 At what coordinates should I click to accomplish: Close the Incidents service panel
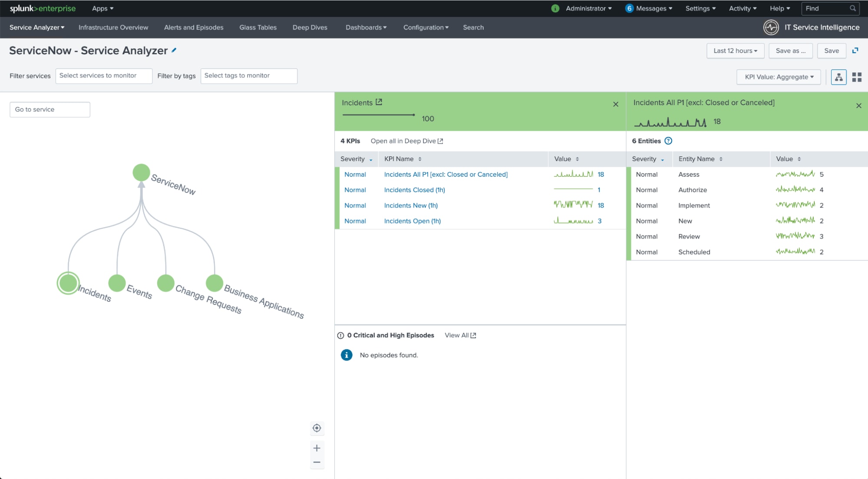pos(615,104)
